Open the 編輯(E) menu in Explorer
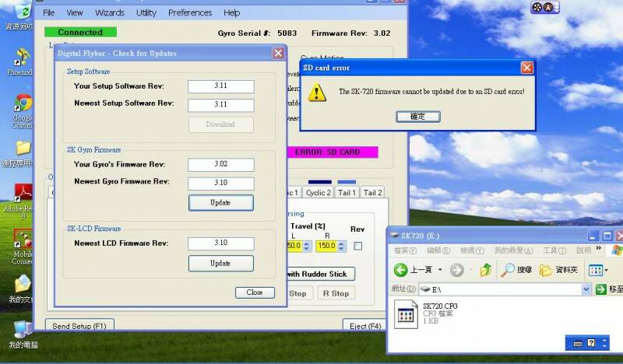 point(438,250)
